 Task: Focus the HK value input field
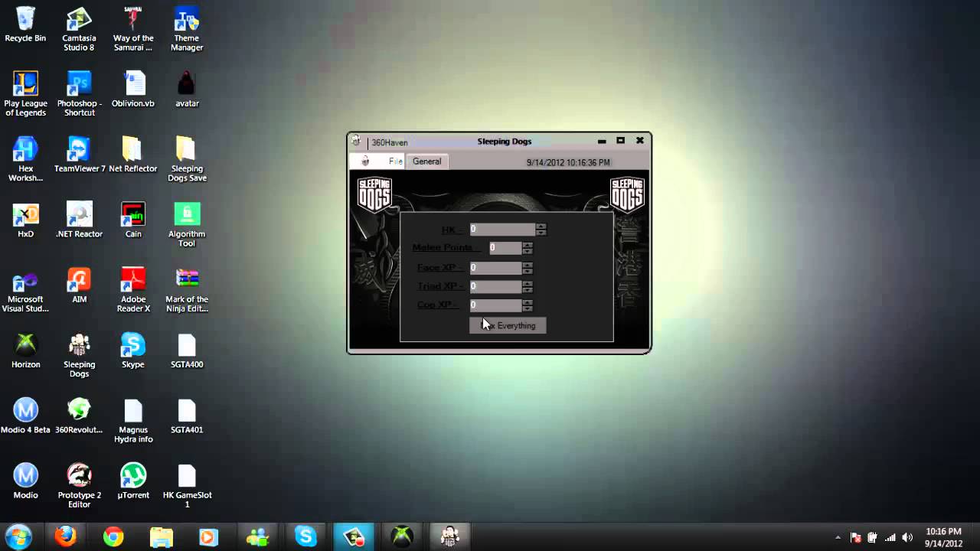click(x=502, y=229)
